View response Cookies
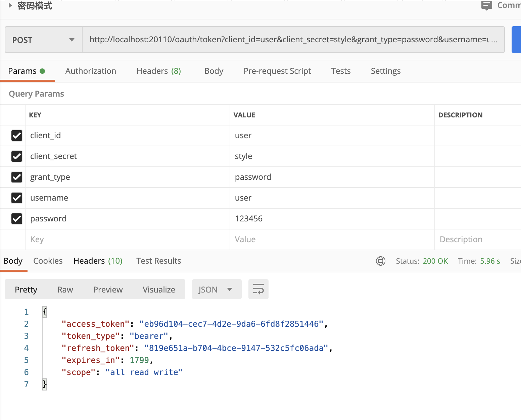 click(x=48, y=261)
